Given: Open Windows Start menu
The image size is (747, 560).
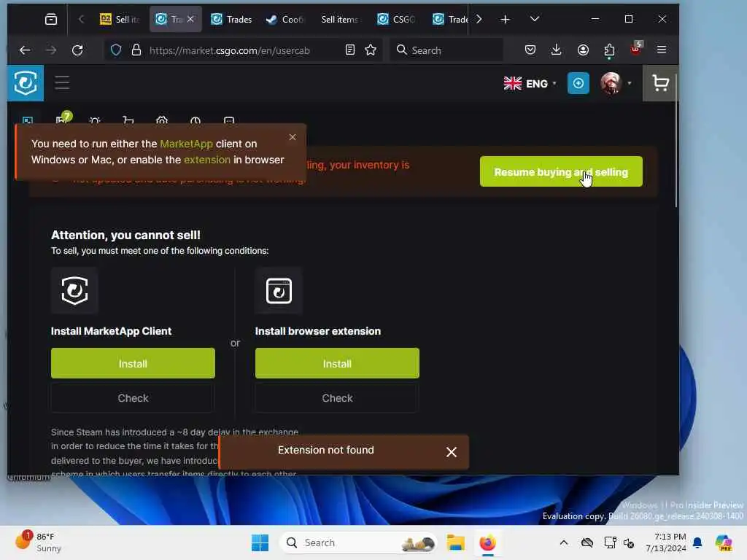Looking at the screenshot, I should click(260, 542).
